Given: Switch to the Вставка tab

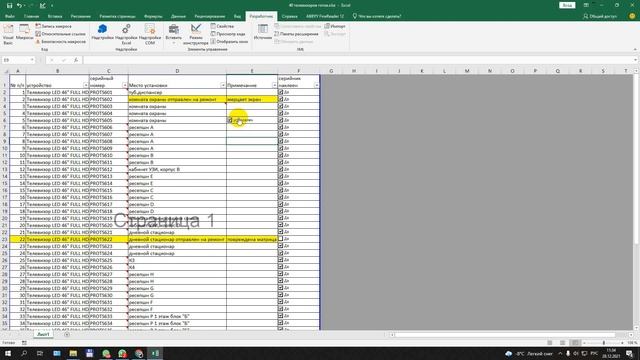Looking at the screenshot, I should [x=55, y=16].
